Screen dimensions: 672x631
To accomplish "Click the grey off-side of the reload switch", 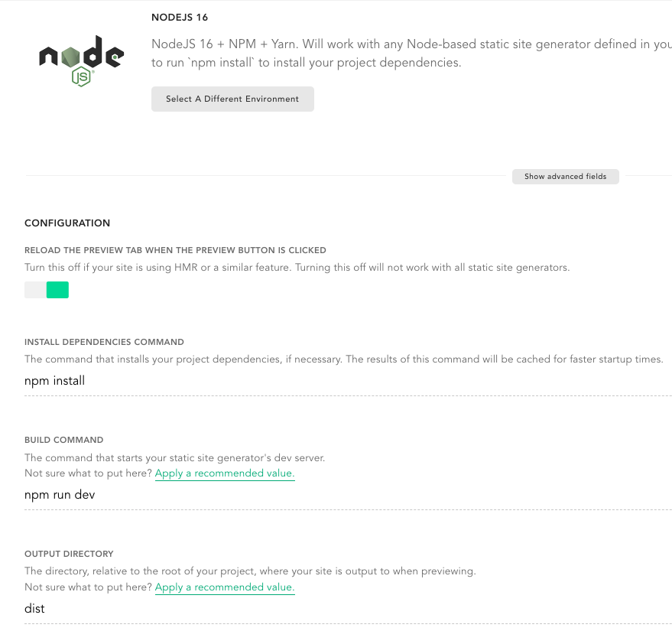I will coord(36,290).
